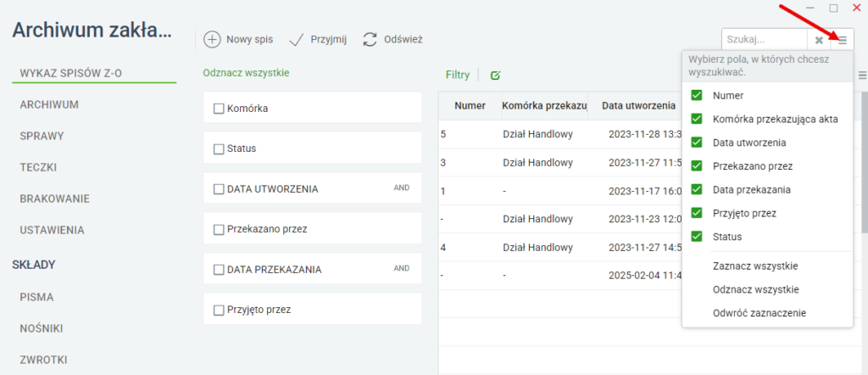Clear search with the X icon

pos(819,40)
